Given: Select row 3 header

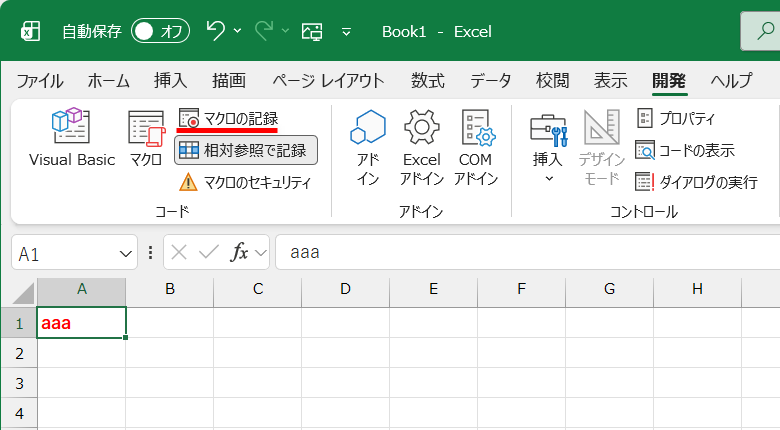Looking at the screenshot, I should (x=19, y=383).
